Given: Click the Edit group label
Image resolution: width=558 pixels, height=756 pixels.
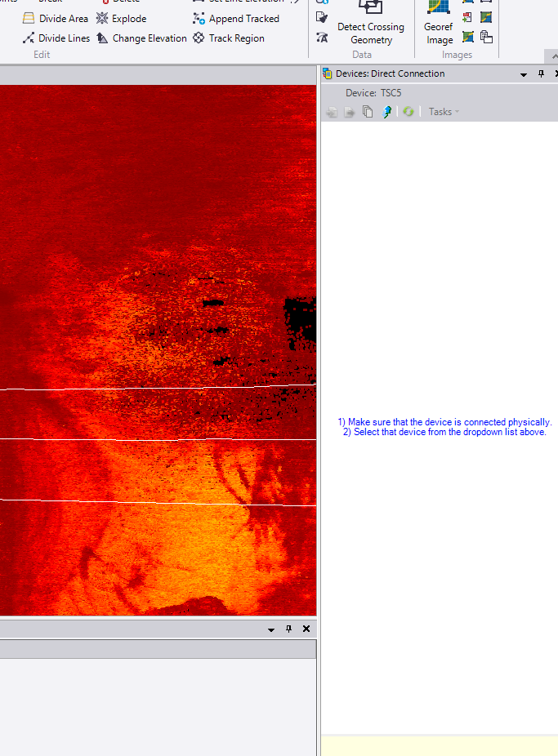Looking at the screenshot, I should pos(42,55).
